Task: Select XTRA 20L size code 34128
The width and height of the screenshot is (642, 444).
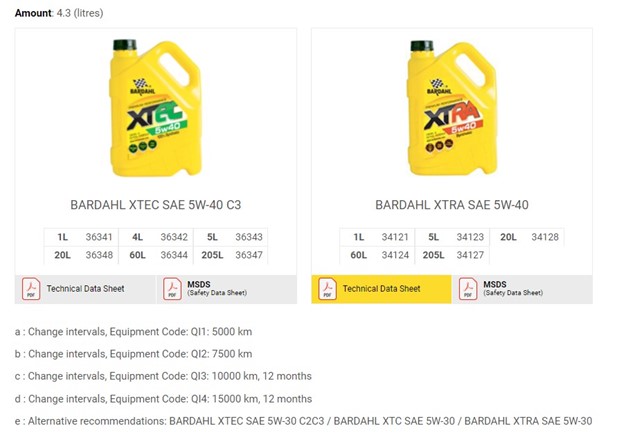Action: click(x=545, y=237)
